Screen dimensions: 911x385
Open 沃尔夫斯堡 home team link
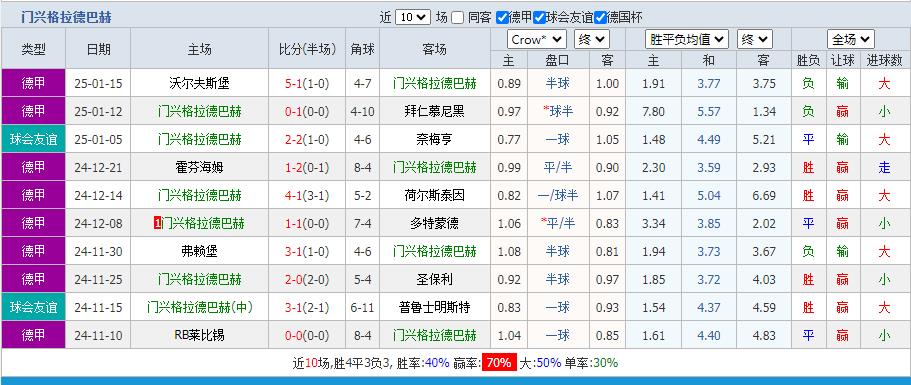(199, 83)
